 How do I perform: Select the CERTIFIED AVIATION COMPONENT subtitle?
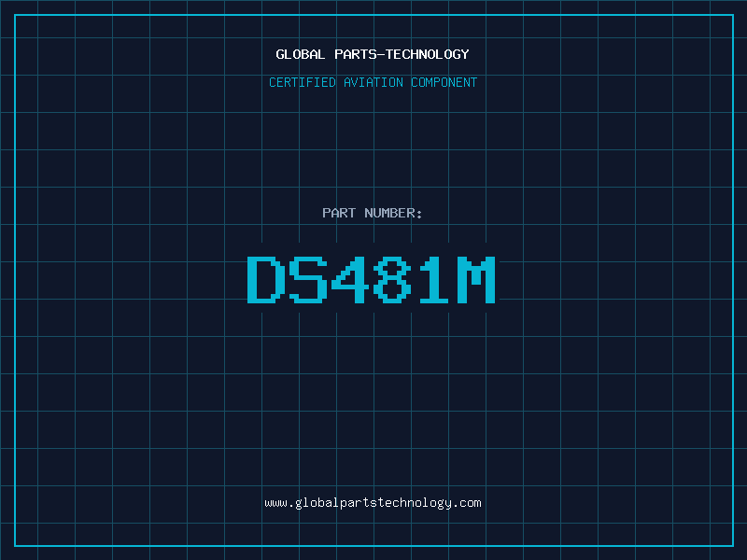[x=373, y=82]
